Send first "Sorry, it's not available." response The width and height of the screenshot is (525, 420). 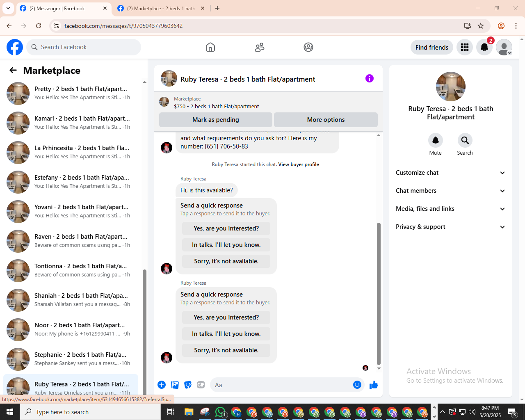pos(226,261)
